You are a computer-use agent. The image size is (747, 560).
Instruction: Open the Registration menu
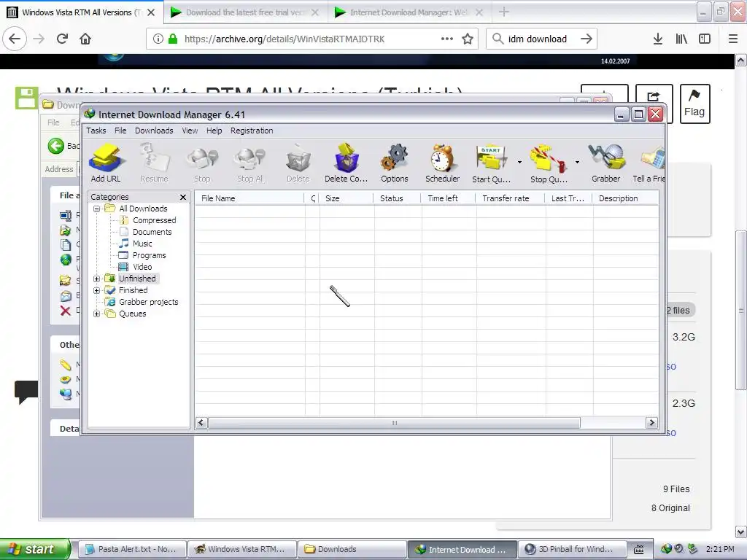pyautogui.click(x=252, y=131)
